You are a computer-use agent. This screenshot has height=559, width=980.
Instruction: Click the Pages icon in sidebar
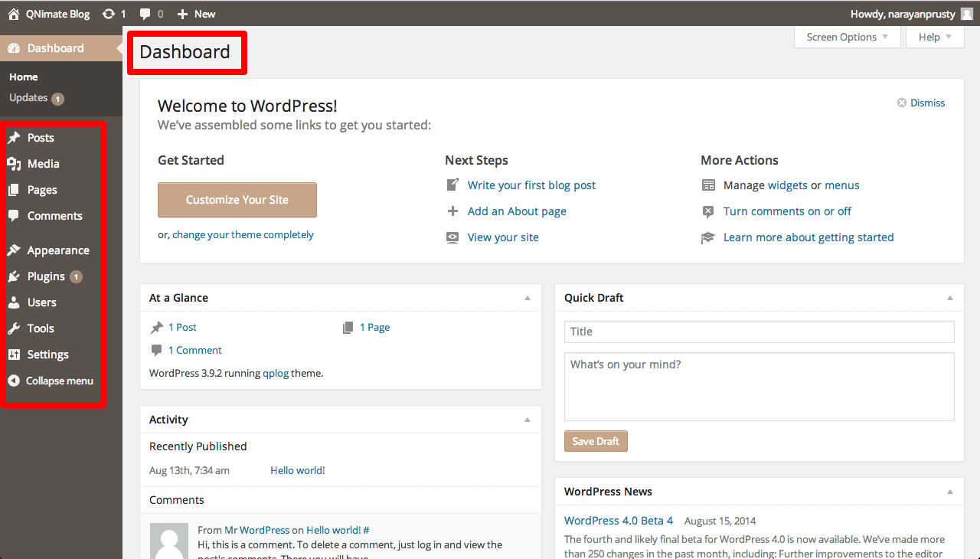pyautogui.click(x=14, y=190)
